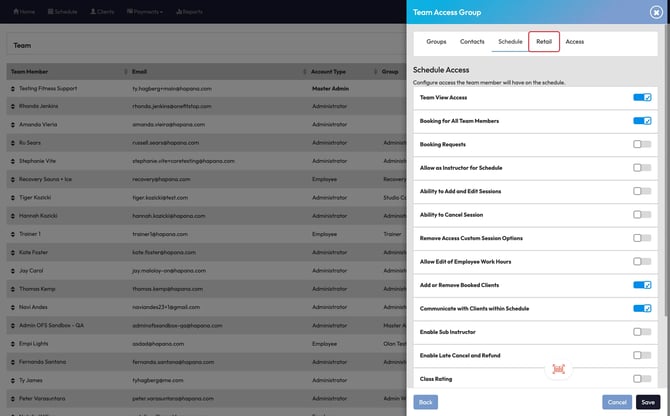Open Schedule from the top navigation
Image resolution: width=670 pixels, height=416 pixels.
click(62, 12)
